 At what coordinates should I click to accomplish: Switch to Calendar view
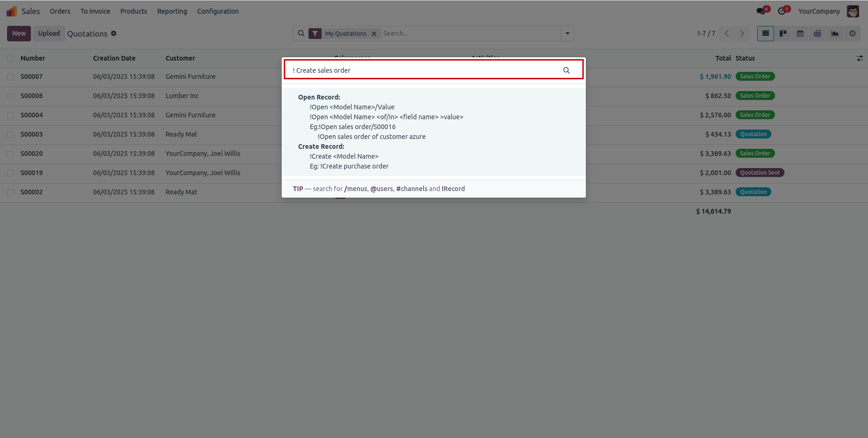pos(800,33)
